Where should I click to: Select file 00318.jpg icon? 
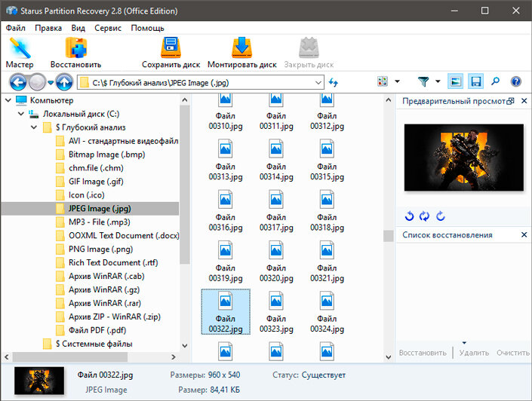click(x=327, y=199)
